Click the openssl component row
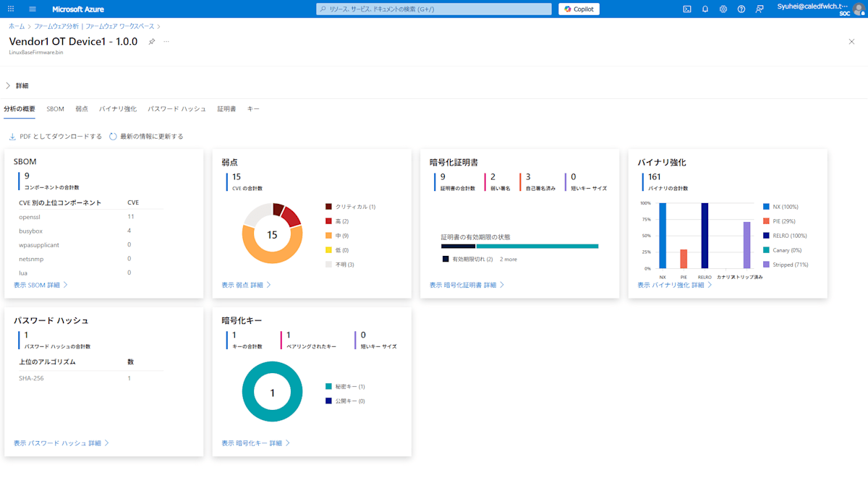Screen dimensions: 868x488 [x=90, y=216]
